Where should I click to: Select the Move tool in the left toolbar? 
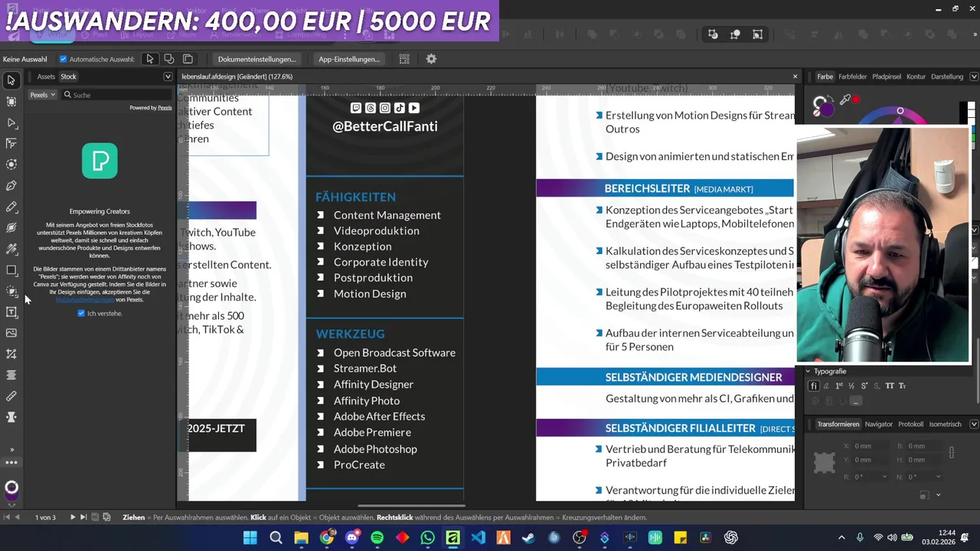coord(11,80)
